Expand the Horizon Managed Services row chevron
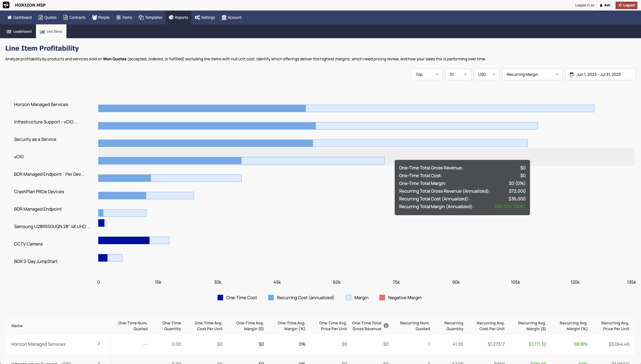The height and width of the screenshot is (364, 641). [x=99, y=344]
